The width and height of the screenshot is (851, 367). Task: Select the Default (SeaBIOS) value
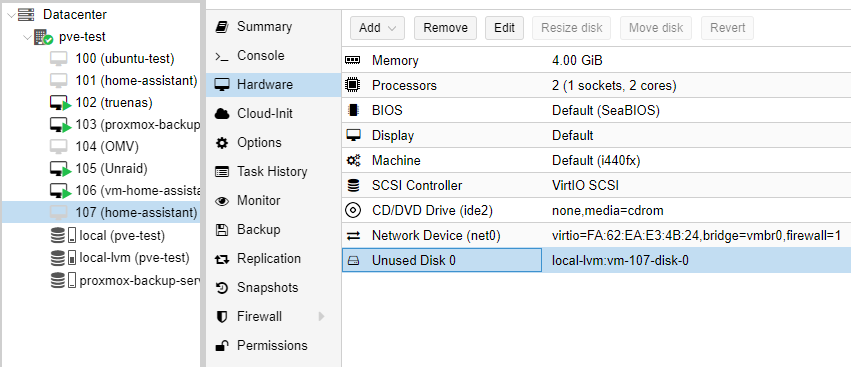point(606,110)
